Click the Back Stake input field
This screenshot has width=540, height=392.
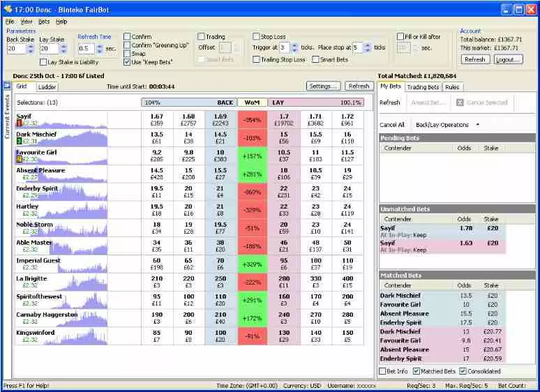click(17, 49)
